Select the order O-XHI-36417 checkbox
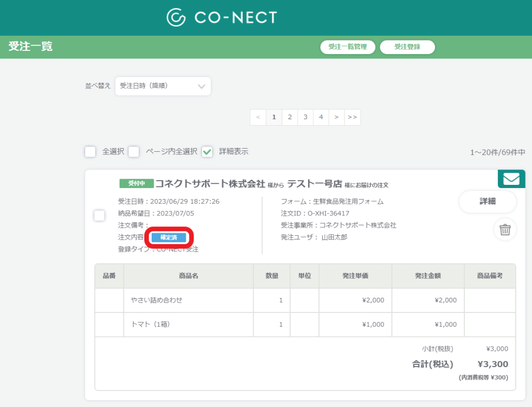This screenshot has width=532, height=407. (x=99, y=215)
